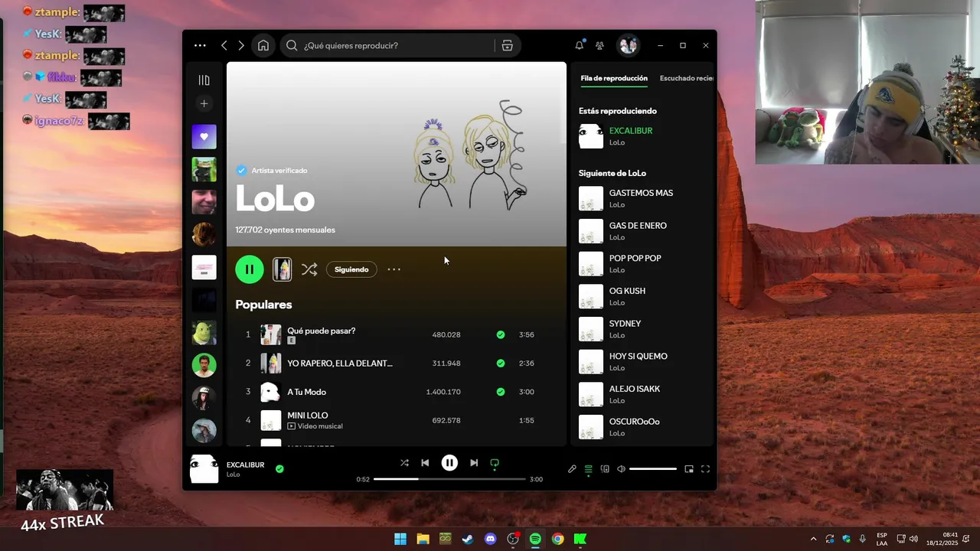Create a new playlist with plus icon
Image resolution: width=980 pixels, height=551 pixels.
point(204,103)
